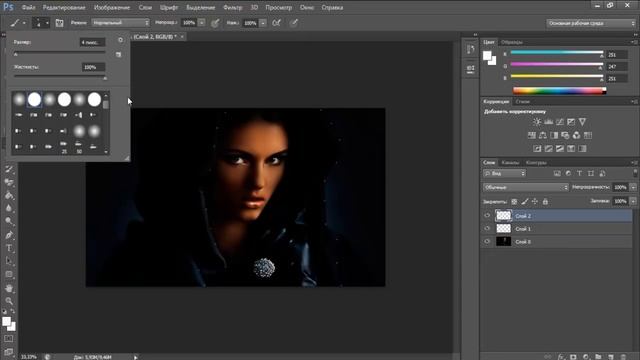Open collapsed History panel icon
The height and width of the screenshot is (360, 640).
(471, 50)
